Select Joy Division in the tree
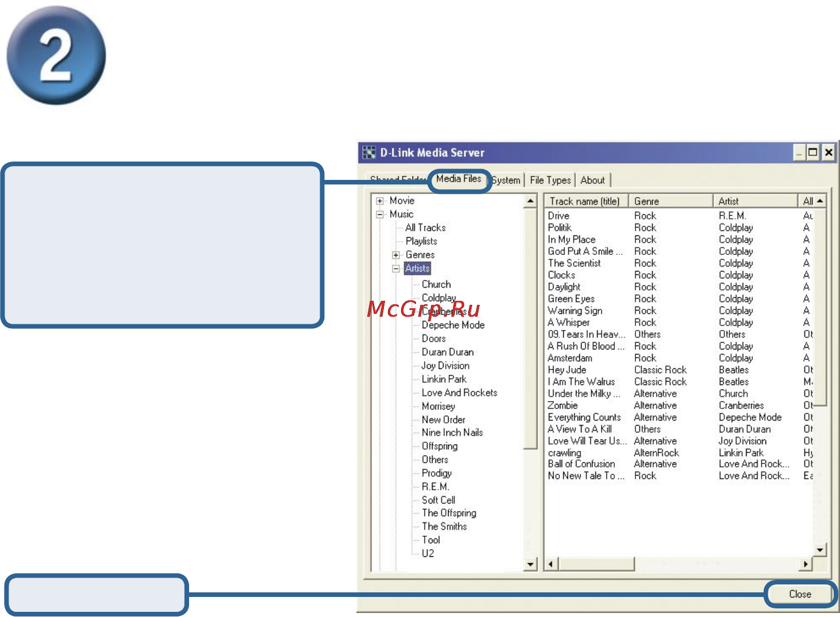840x617 pixels. tap(445, 366)
